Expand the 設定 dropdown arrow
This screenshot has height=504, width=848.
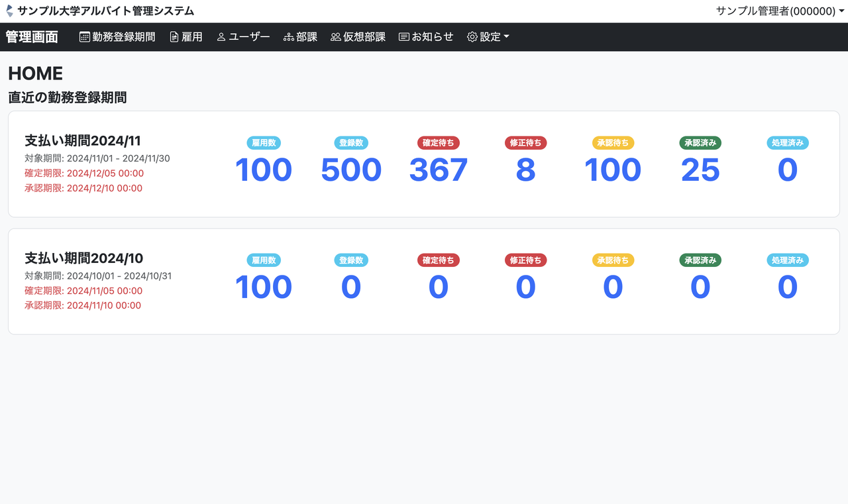pyautogui.click(x=507, y=37)
